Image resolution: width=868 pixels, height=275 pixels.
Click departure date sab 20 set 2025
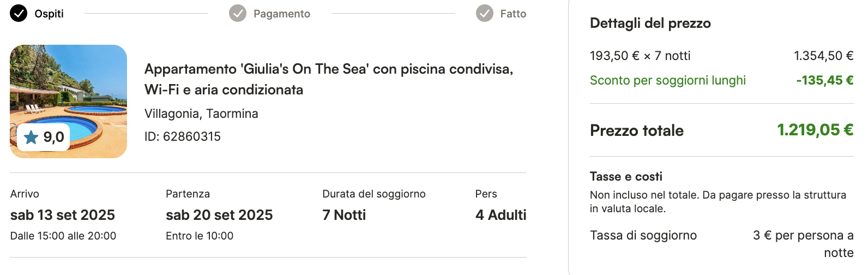219,215
